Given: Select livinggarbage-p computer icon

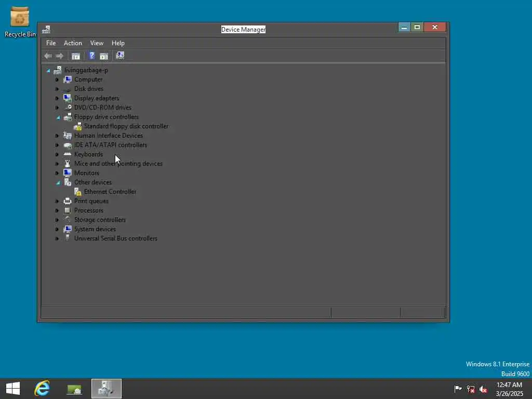Looking at the screenshot, I should pyautogui.click(x=58, y=70).
